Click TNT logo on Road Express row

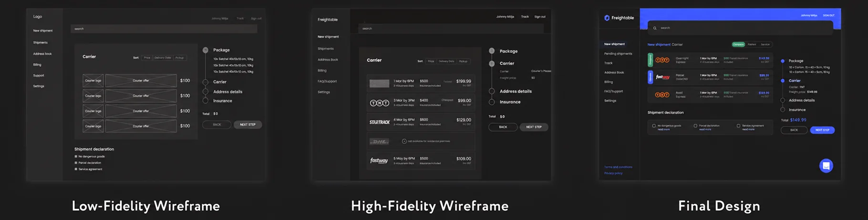[662, 95]
